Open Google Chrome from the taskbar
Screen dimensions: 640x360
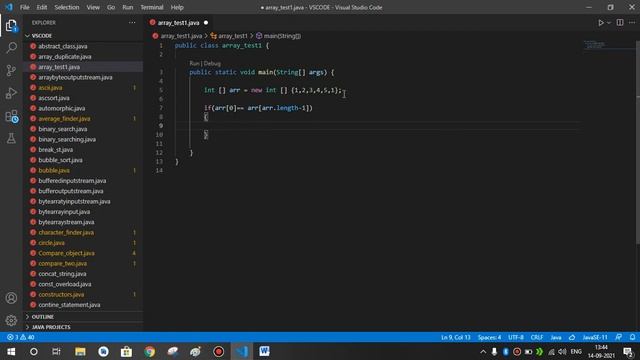[x=149, y=351]
